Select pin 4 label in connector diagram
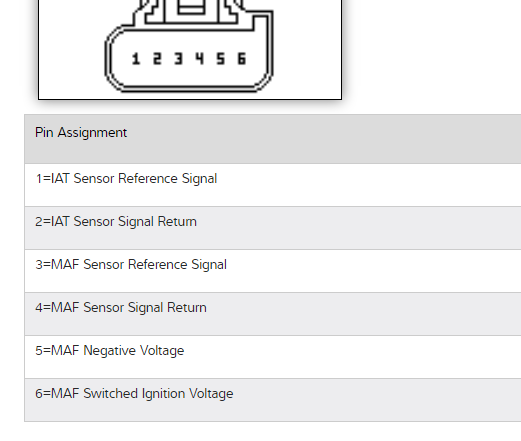The width and height of the screenshot is (521, 441). pyautogui.click(x=200, y=59)
